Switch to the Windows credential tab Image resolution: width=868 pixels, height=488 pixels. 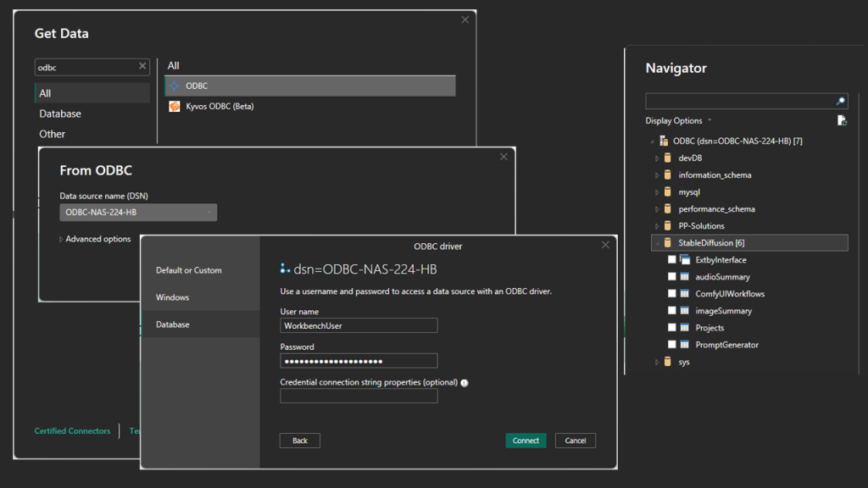click(x=173, y=297)
